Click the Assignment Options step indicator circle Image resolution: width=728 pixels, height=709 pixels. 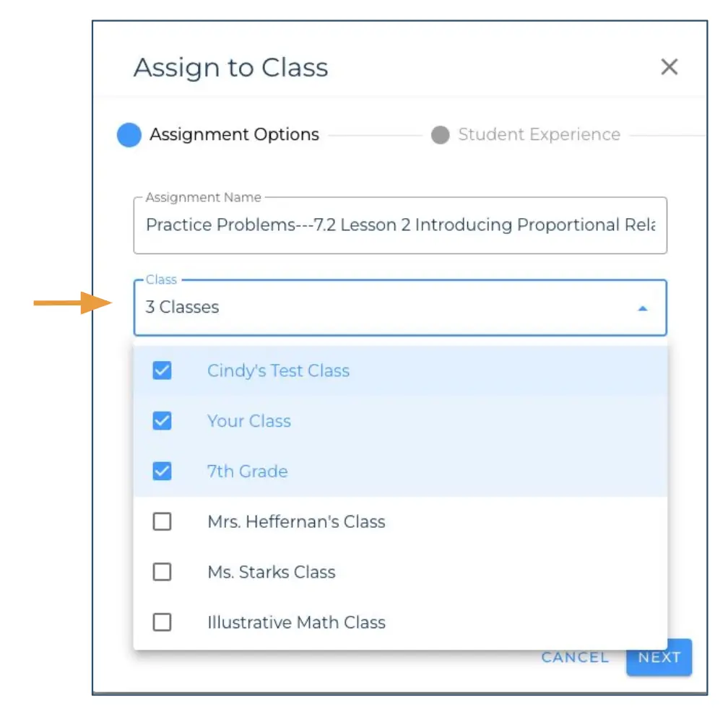click(x=129, y=134)
